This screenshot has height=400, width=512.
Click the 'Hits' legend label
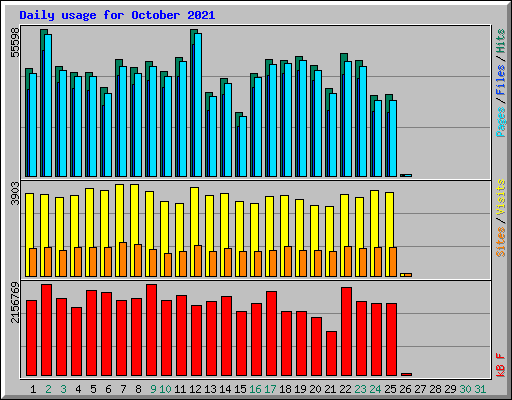[x=500, y=41]
